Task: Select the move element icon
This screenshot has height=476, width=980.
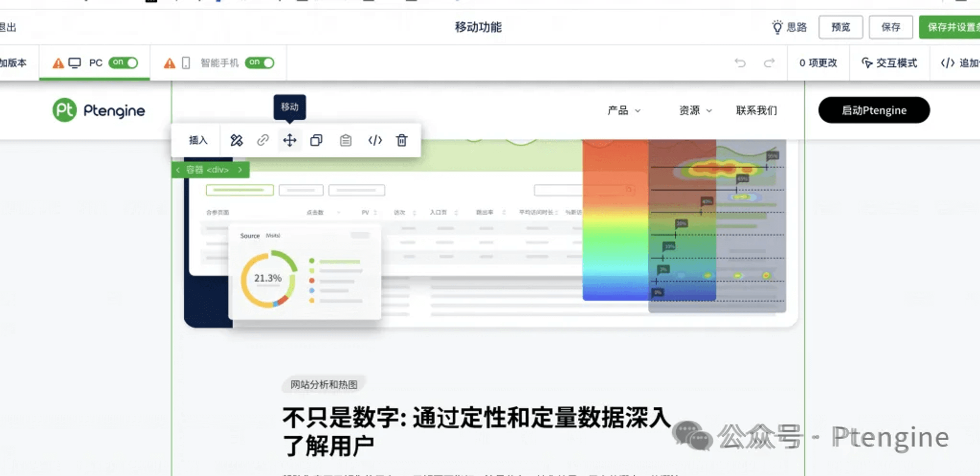Action: [290, 140]
